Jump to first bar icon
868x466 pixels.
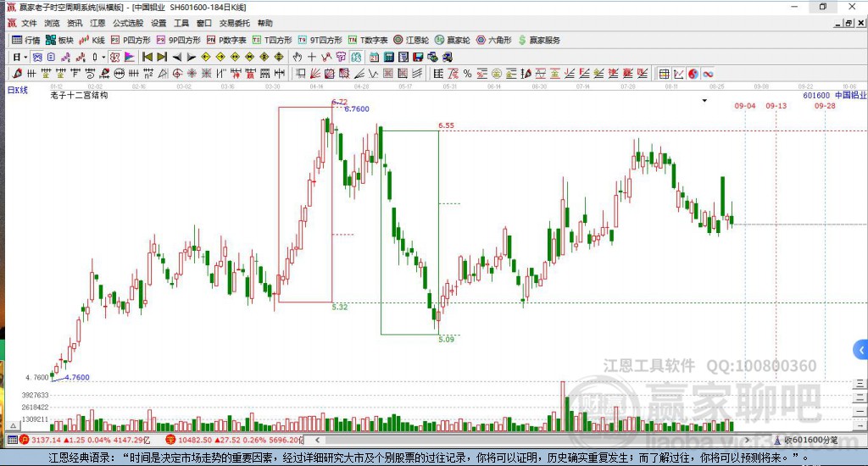coord(147,57)
